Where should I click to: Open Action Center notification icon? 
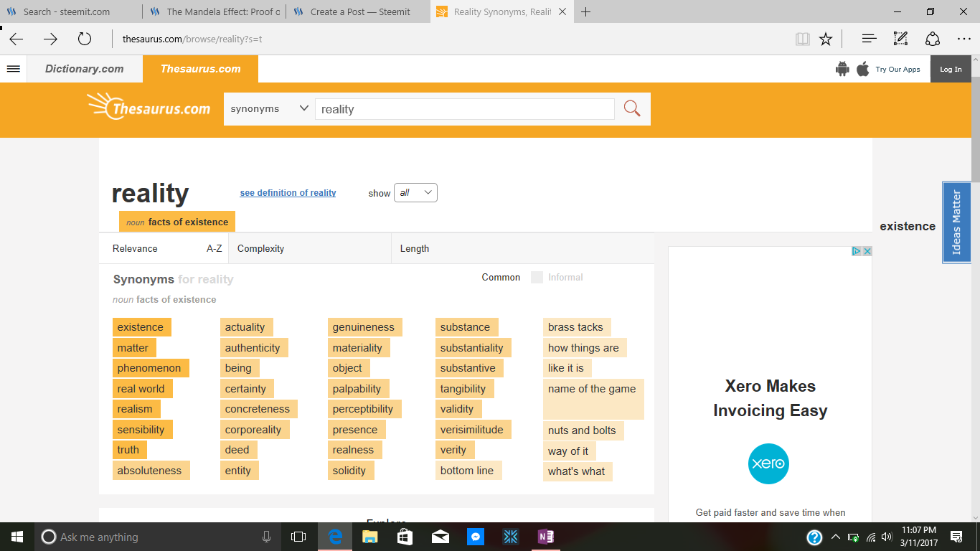(x=956, y=537)
